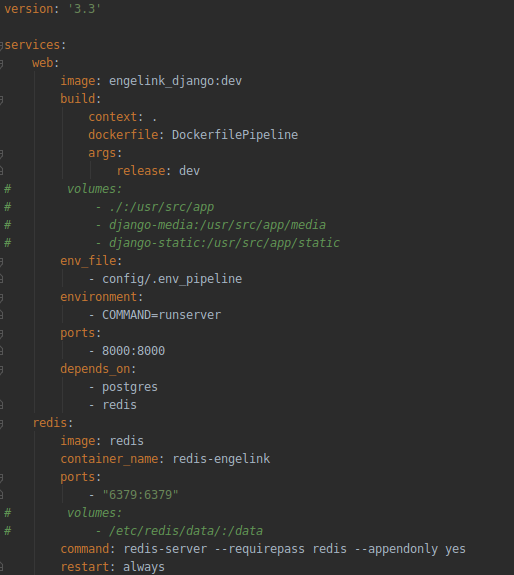Click the commented ./:/usr/src/app line
The height and width of the screenshot is (575, 514).
[x=154, y=207]
